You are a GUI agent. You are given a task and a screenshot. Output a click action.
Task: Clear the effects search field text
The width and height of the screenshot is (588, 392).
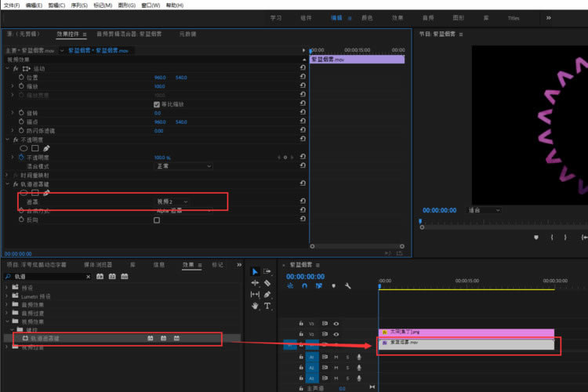[89, 277]
